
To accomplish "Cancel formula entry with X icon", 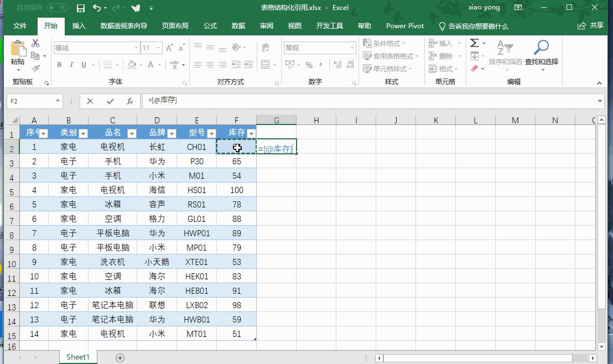I will pyautogui.click(x=90, y=101).
